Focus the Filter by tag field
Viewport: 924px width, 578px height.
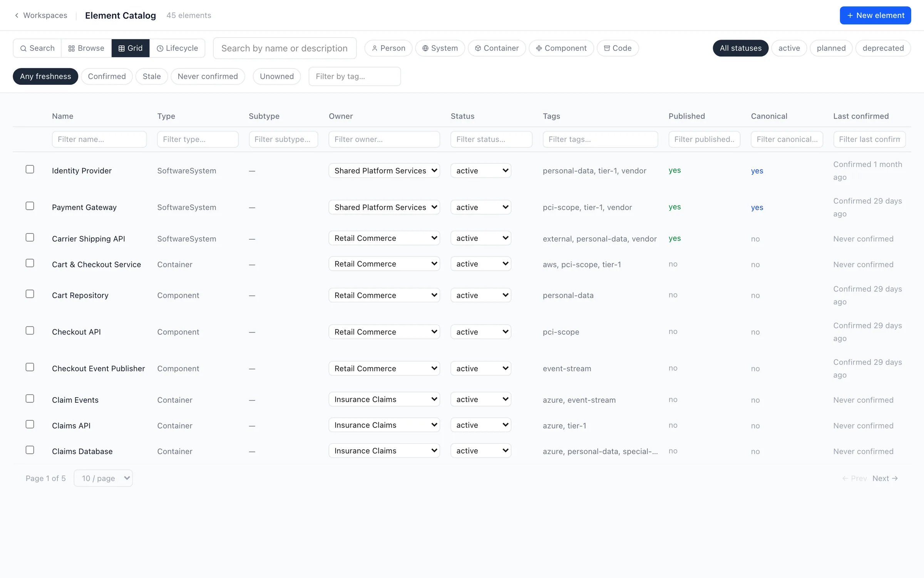355,76
